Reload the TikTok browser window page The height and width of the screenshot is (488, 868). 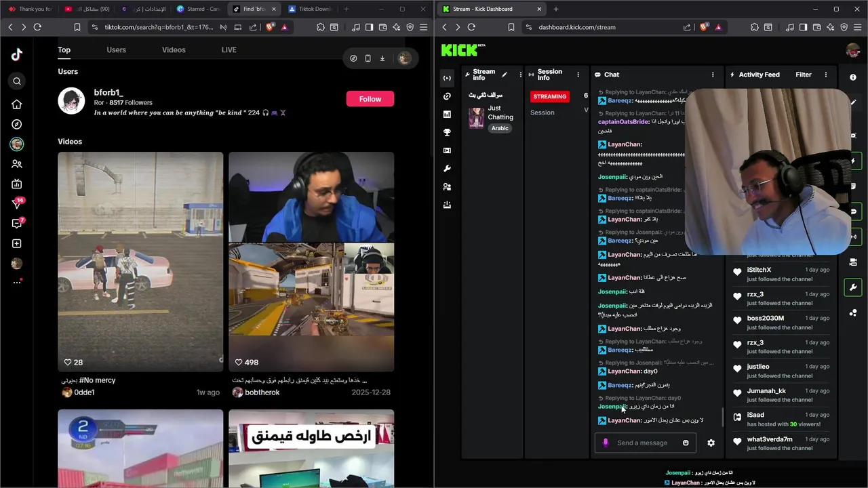37,27
